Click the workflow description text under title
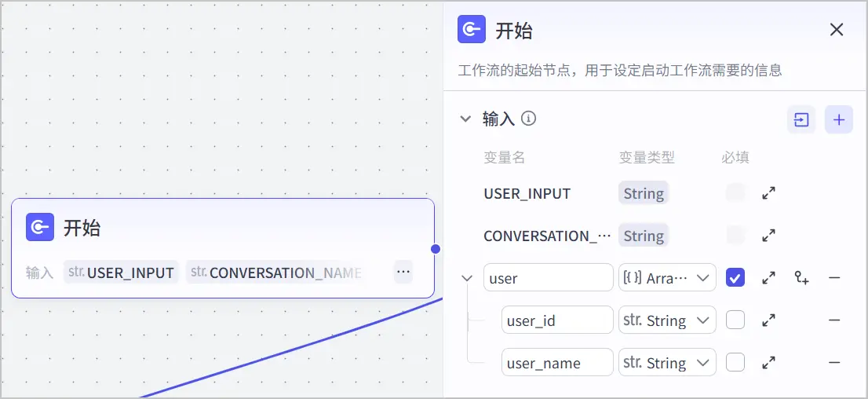The image size is (868, 399). pyautogui.click(x=620, y=71)
